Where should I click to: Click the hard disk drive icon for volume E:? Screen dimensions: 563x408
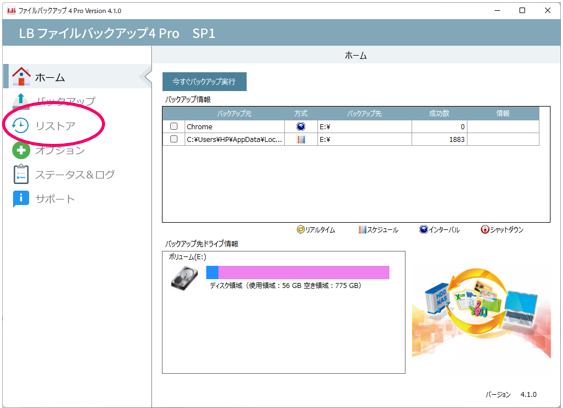pos(184,278)
